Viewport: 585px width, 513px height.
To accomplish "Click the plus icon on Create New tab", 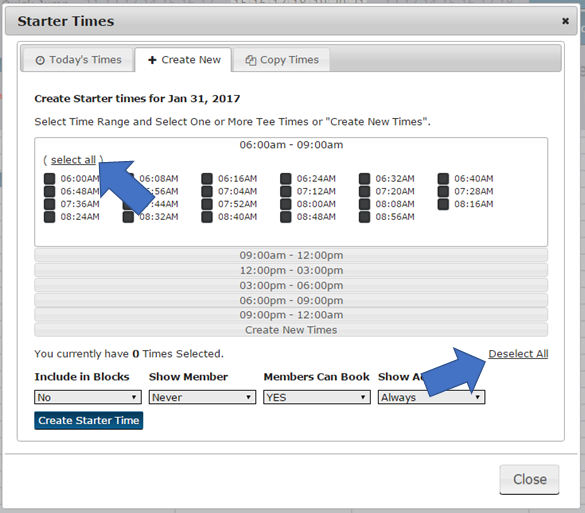I will [x=152, y=60].
